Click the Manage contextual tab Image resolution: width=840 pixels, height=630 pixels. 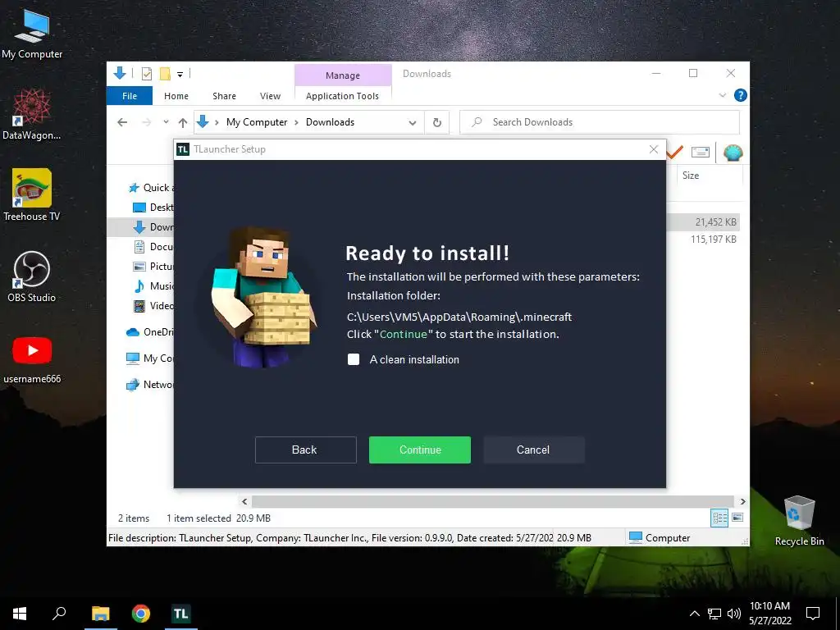[343, 75]
